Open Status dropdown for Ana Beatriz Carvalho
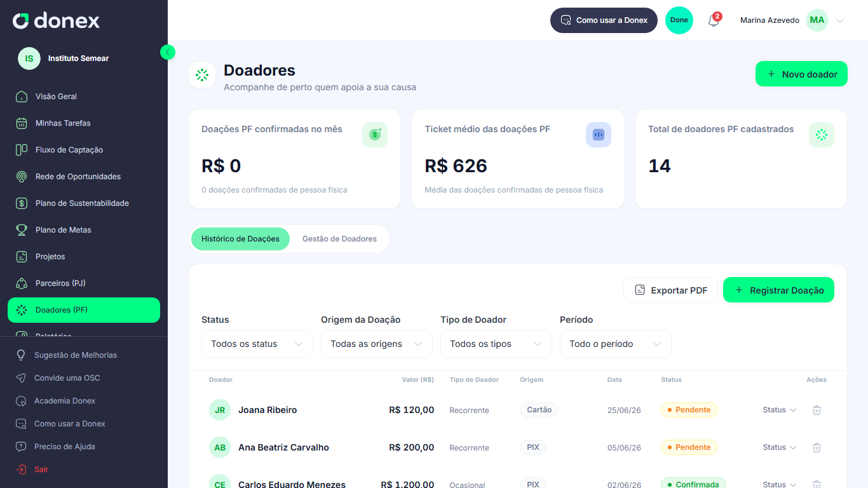The width and height of the screenshot is (868, 488). click(x=780, y=447)
